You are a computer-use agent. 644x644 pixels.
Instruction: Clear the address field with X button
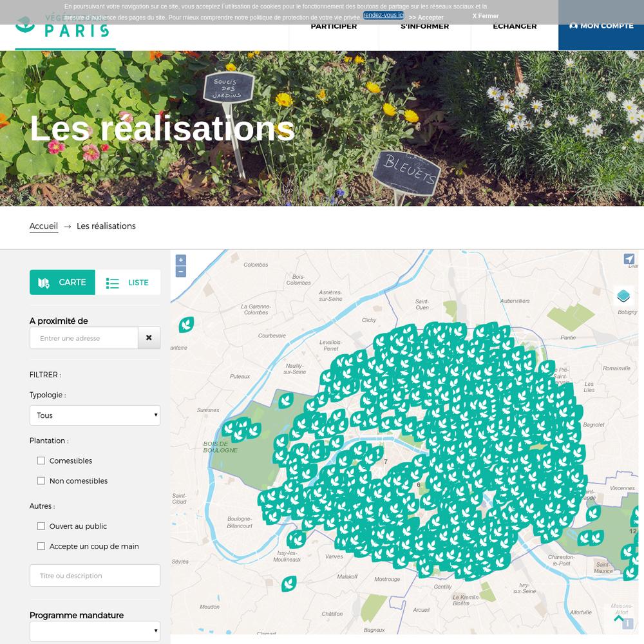149,337
